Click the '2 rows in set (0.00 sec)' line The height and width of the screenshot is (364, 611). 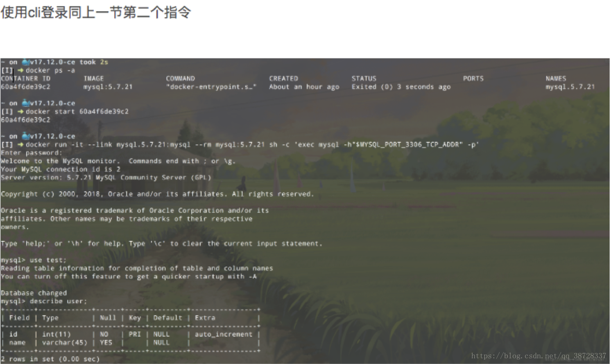pyautogui.click(x=50, y=359)
